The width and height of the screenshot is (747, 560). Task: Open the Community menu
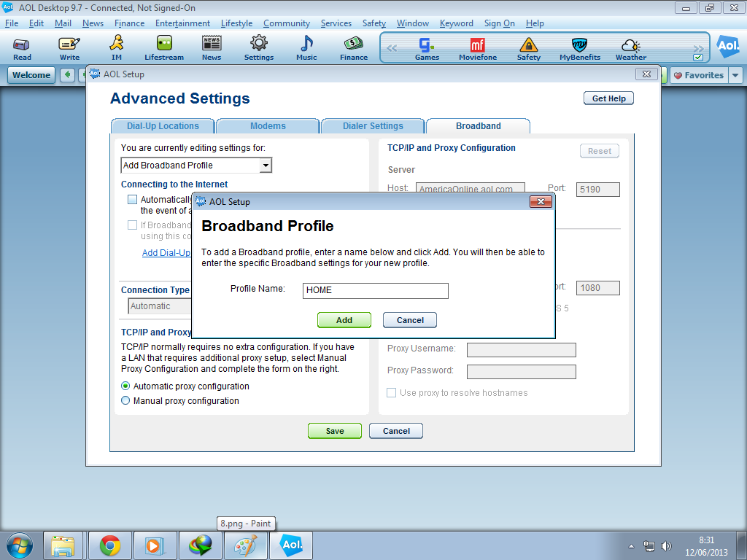287,23
